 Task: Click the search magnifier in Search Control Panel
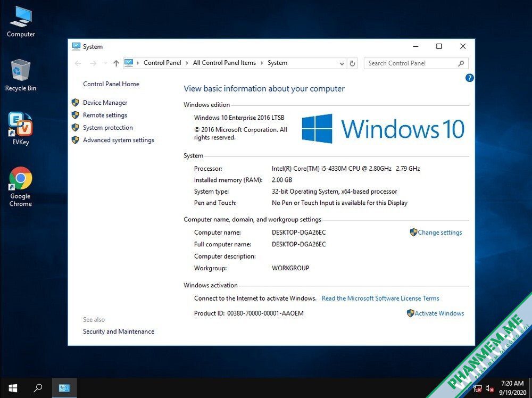461,63
